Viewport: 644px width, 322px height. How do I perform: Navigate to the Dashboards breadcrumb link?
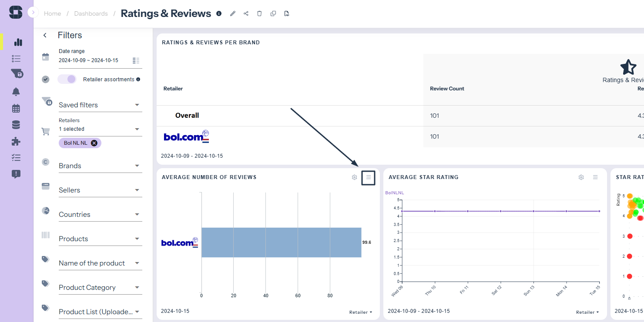(91, 13)
